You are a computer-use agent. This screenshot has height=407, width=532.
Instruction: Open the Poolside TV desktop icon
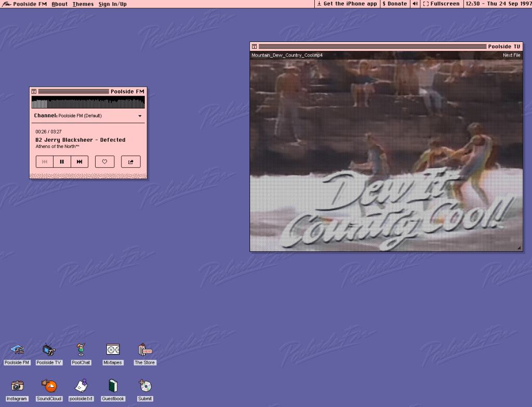pyautogui.click(x=49, y=350)
